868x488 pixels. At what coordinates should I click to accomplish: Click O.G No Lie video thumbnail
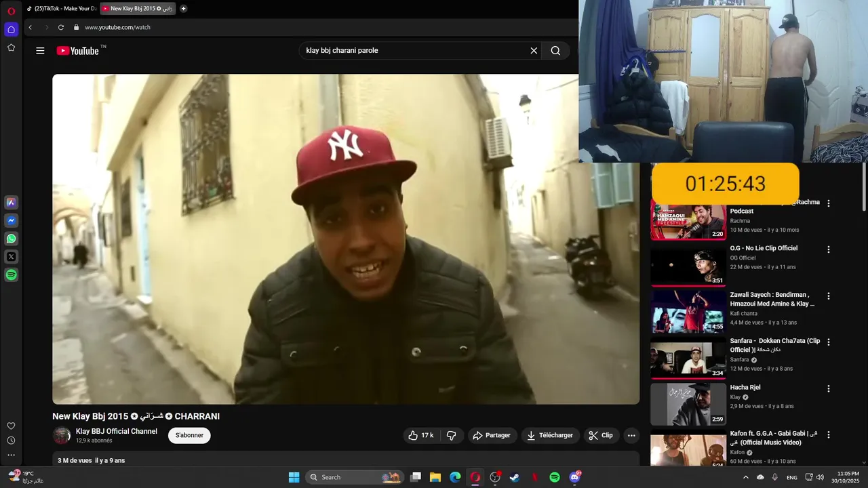[688, 265]
